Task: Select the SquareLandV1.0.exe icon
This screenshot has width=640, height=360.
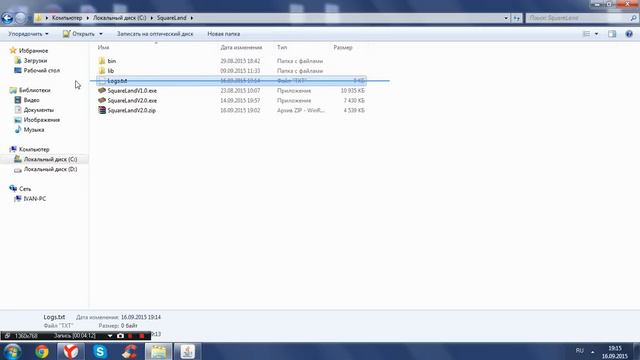Action: pyautogui.click(x=102, y=91)
